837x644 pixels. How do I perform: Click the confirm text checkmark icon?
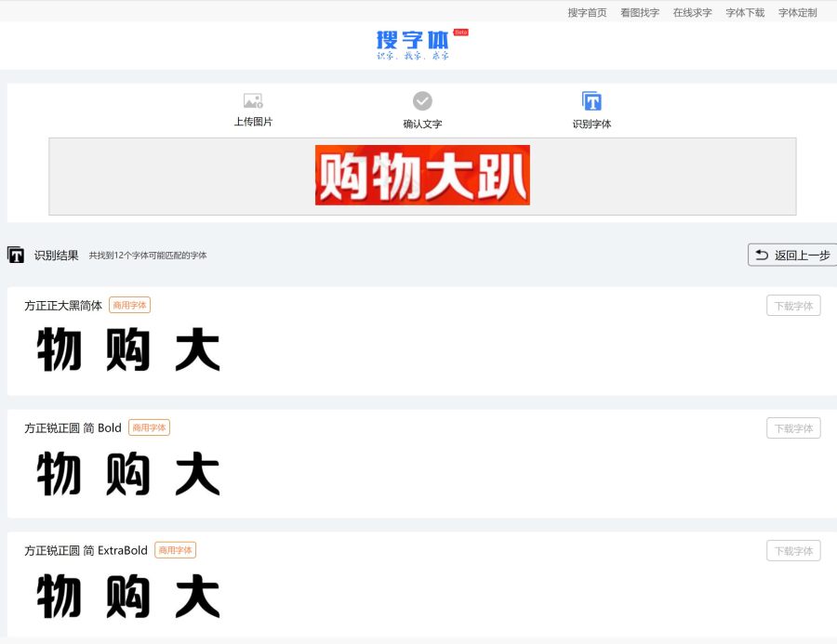[422, 100]
